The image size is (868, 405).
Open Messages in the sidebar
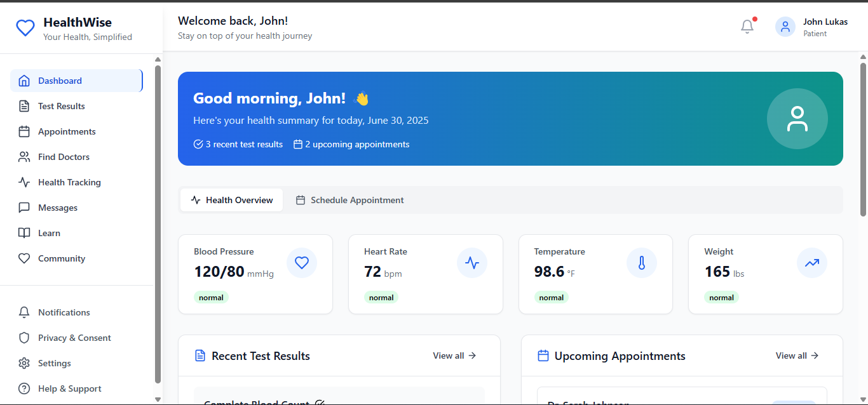[x=76, y=208]
